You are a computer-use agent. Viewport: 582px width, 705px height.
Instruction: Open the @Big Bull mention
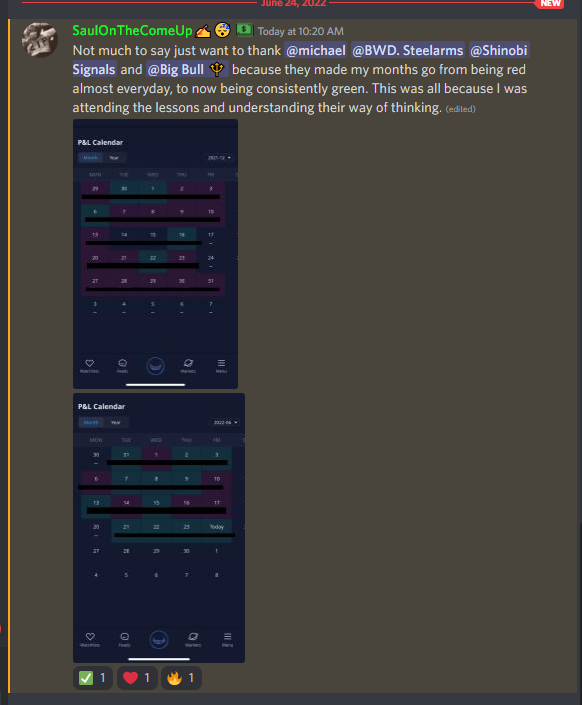[x=187, y=69]
